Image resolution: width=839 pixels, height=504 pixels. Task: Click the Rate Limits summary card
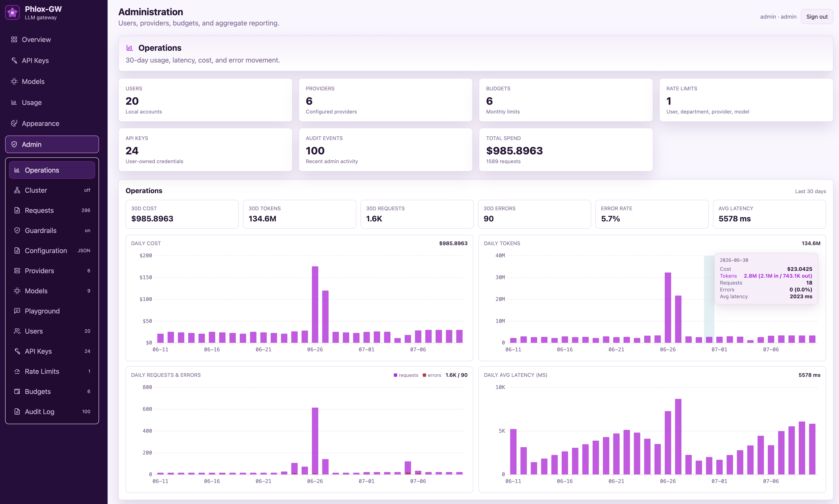(746, 100)
